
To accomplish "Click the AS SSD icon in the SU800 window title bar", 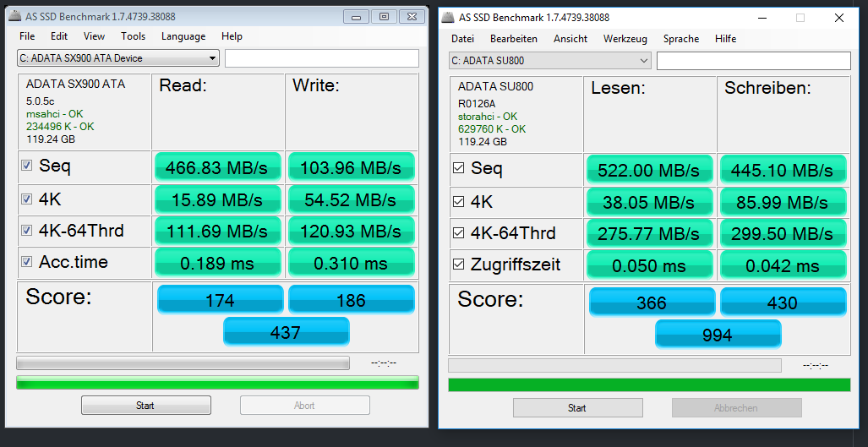I will pos(447,18).
